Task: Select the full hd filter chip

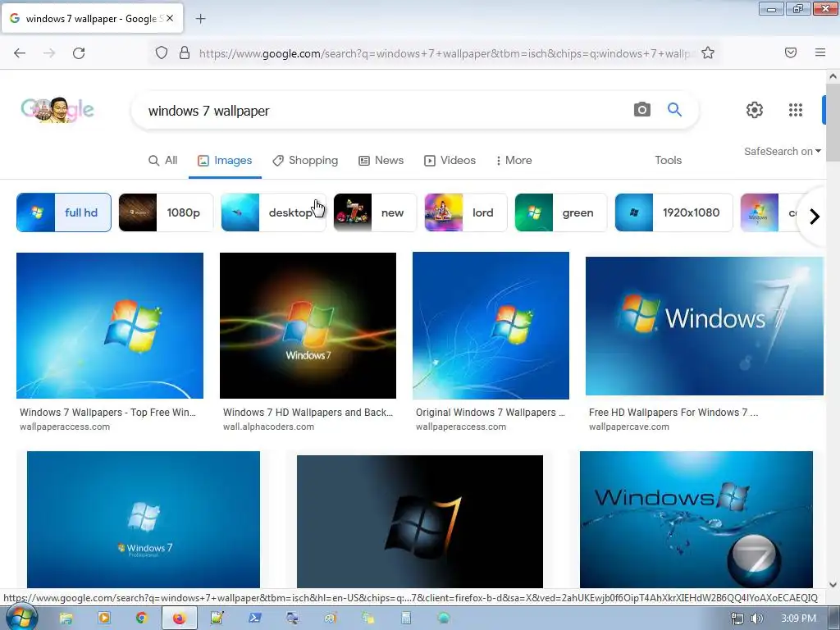Action: 64,212
